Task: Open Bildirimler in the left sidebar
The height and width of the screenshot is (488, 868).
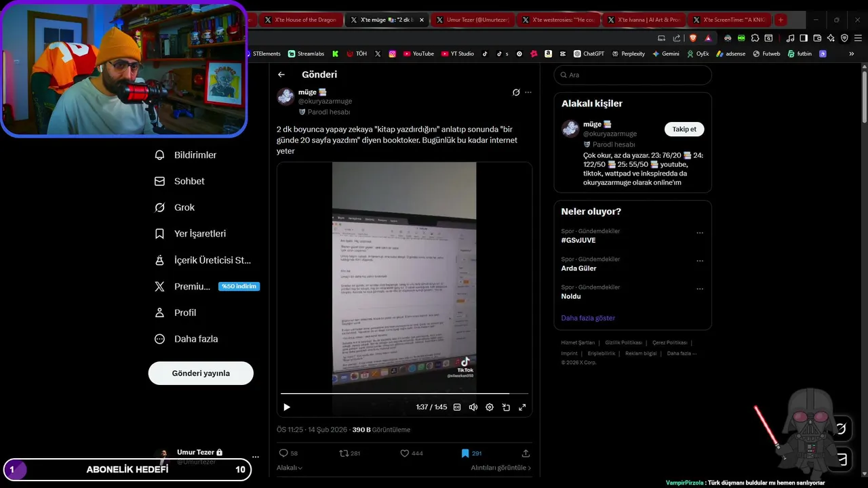Action: point(186,155)
